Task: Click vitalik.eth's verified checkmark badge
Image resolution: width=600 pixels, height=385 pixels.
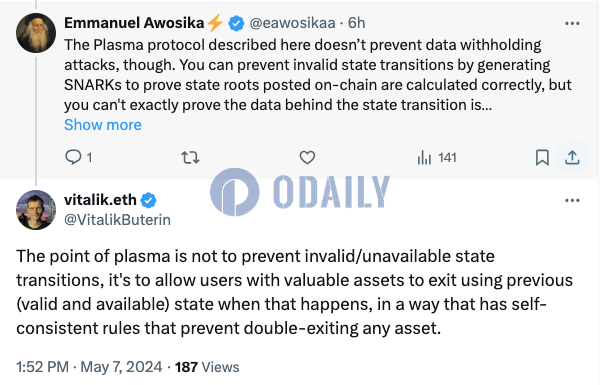Action: [148, 200]
